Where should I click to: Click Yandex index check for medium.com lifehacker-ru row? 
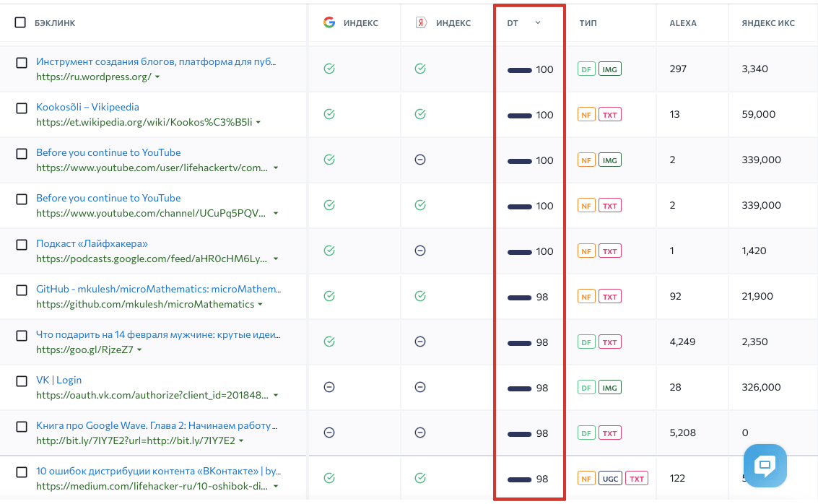[x=420, y=478]
